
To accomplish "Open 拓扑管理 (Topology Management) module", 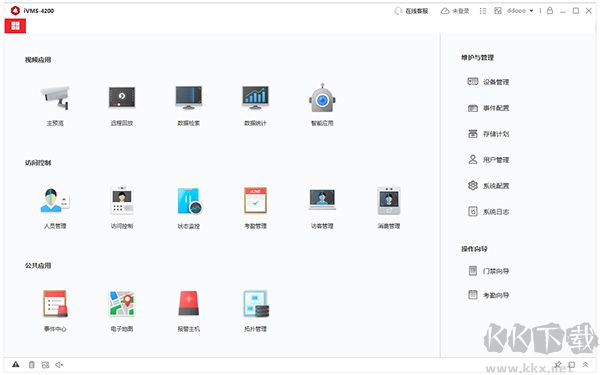I will (256, 303).
